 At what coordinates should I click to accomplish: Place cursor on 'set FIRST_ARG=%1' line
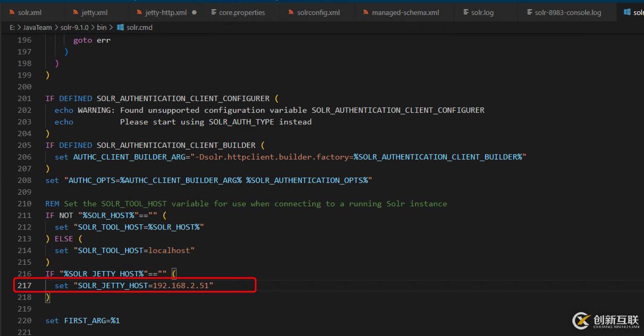[x=82, y=321]
